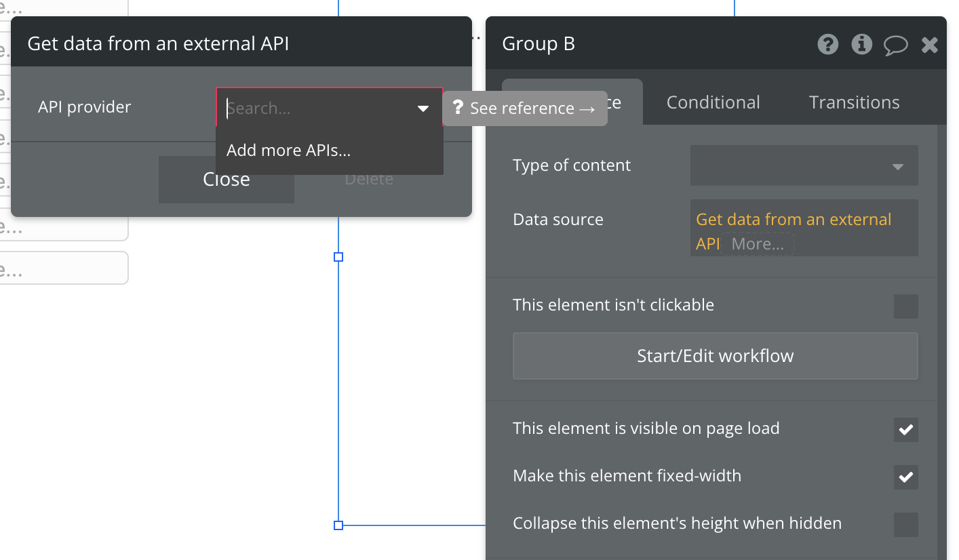959x560 pixels.
Task: Click the See reference link
Action: point(532,108)
